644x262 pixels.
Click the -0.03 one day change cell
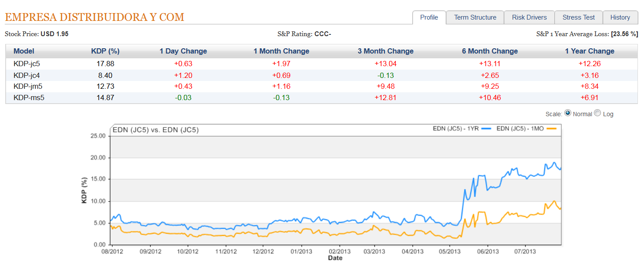183,97
